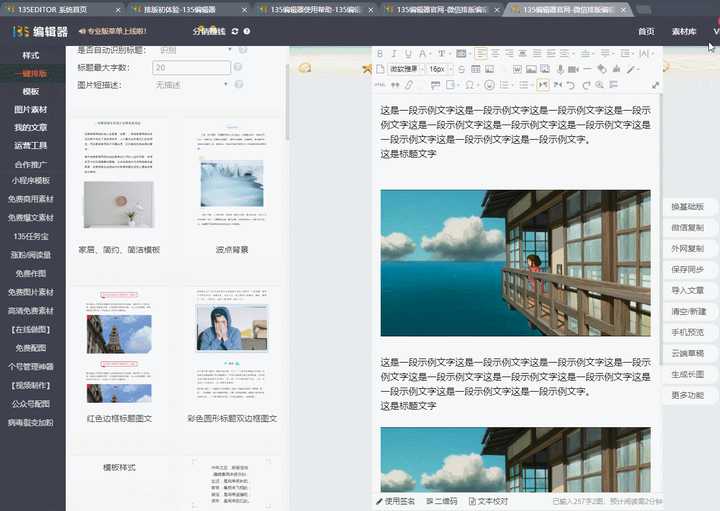Click the redo arrow icon

tap(586, 85)
